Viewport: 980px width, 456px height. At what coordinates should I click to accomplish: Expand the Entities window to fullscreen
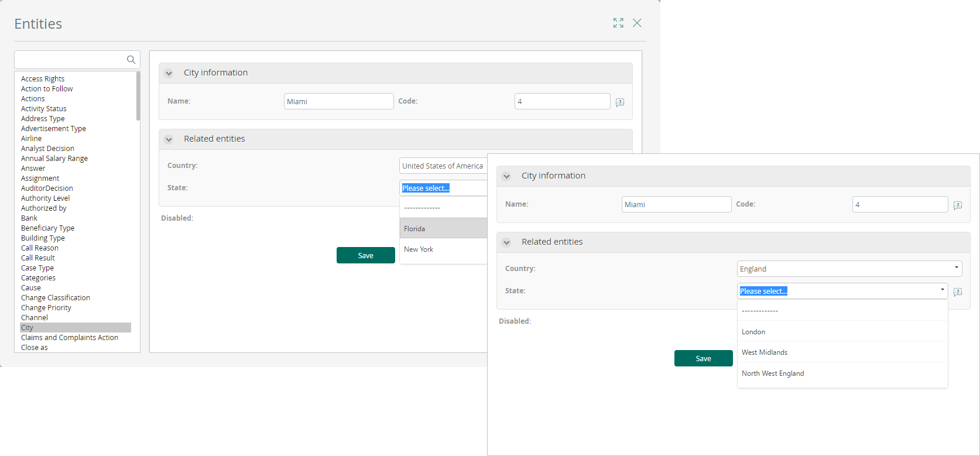[x=618, y=23]
